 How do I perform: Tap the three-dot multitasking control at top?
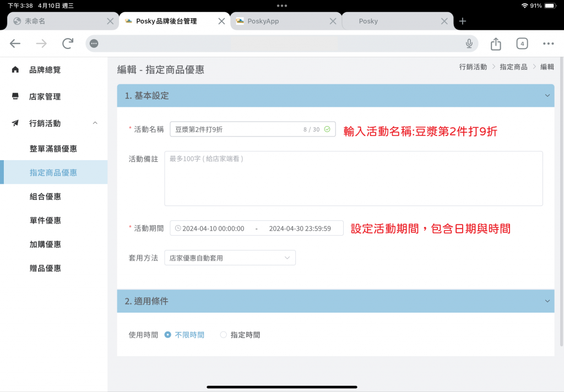point(282,6)
